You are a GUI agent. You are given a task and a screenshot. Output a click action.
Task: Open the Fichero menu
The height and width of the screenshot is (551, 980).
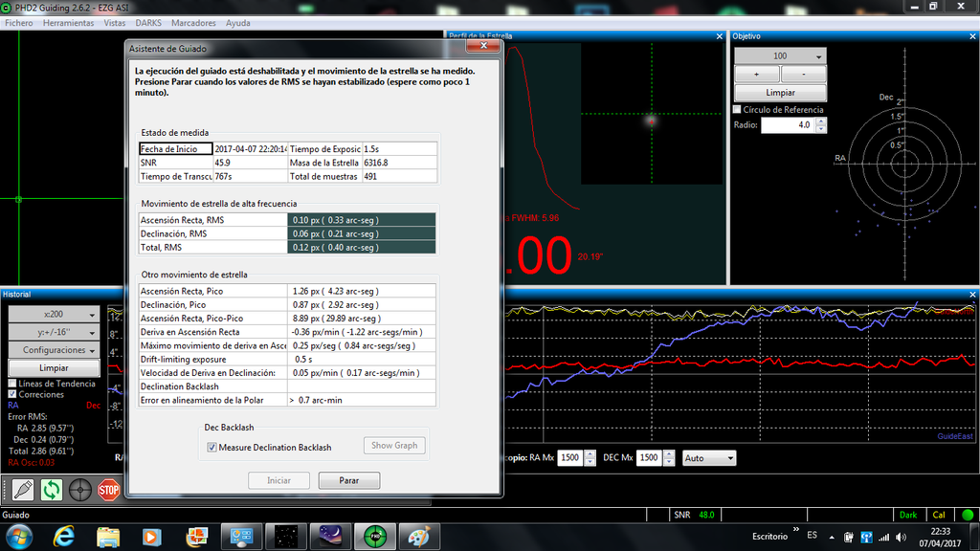(x=19, y=23)
